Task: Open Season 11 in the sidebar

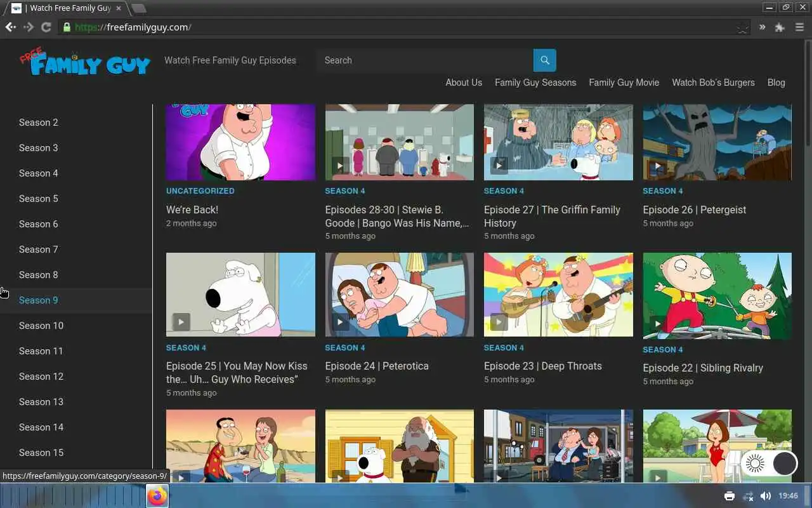Action: click(41, 351)
